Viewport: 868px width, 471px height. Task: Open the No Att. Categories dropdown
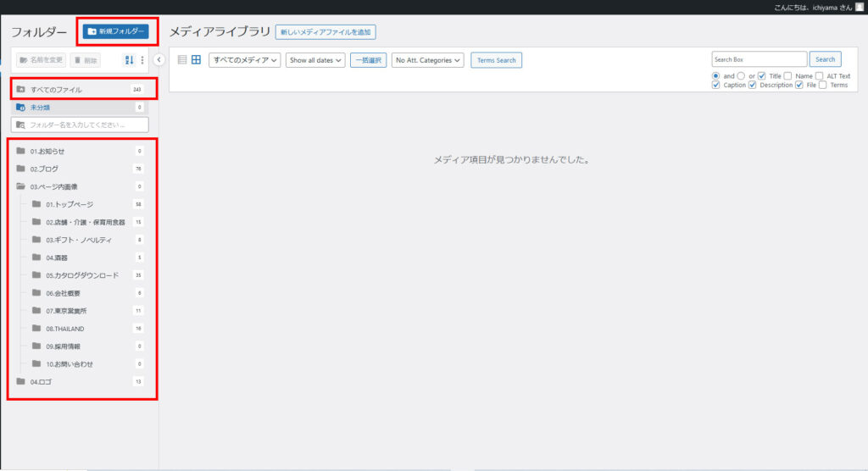[x=428, y=60]
